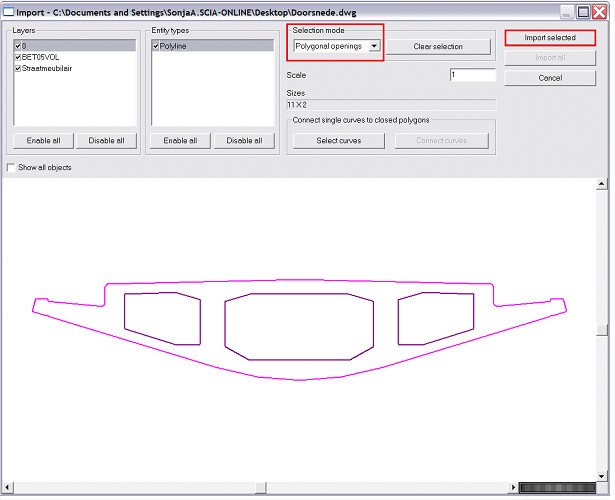This screenshot has height=500, width=615.
Task: Toggle the layer 0 checkbox
Action: [x=19, y=46]
